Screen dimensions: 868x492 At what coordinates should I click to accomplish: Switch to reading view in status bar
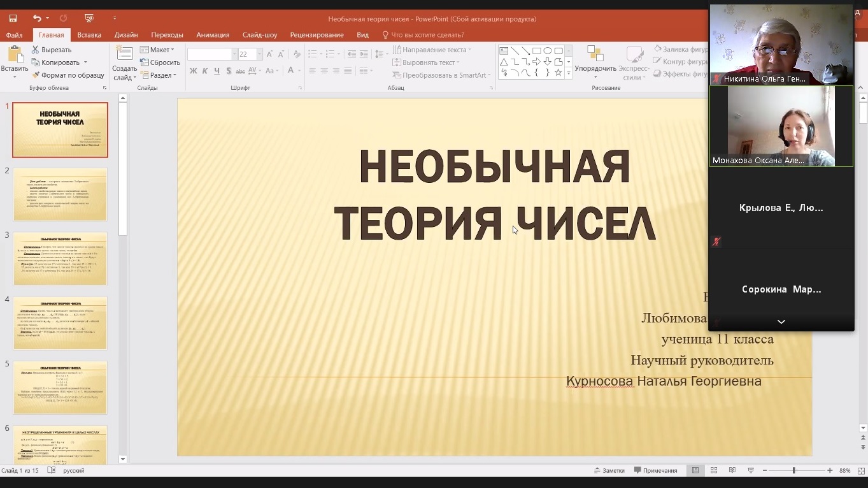[732, 470]
